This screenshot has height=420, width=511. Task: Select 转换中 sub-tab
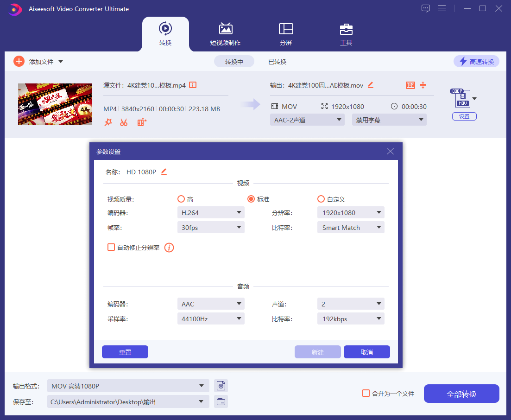[x=234, y=61]
